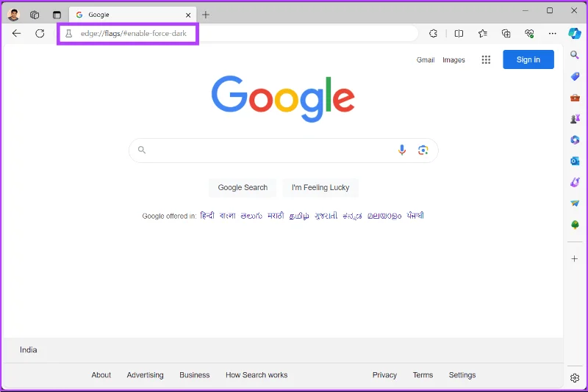The image size is (588, 392).
Task: Open the footer Settings menu
Action: (x=462, y=375)
